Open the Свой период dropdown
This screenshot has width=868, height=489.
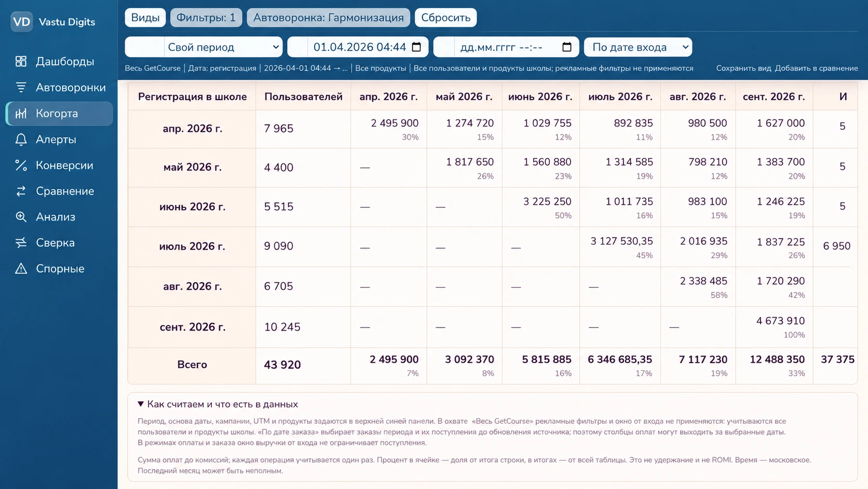point(223,47)
